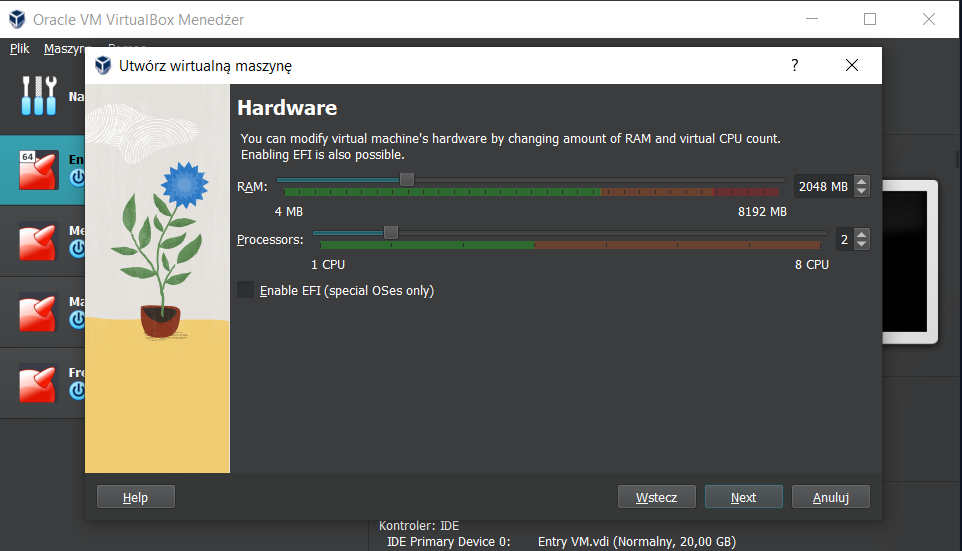Click the red icon of the 'Ma' machine
The height and width of the screenshot is (551, 962).
click(40, 312)
